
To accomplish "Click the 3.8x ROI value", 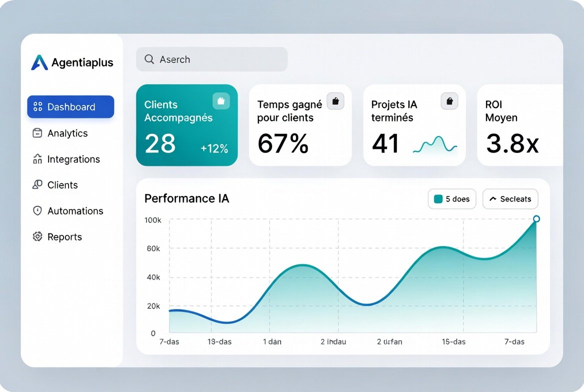I will click(x=512, y=143).
